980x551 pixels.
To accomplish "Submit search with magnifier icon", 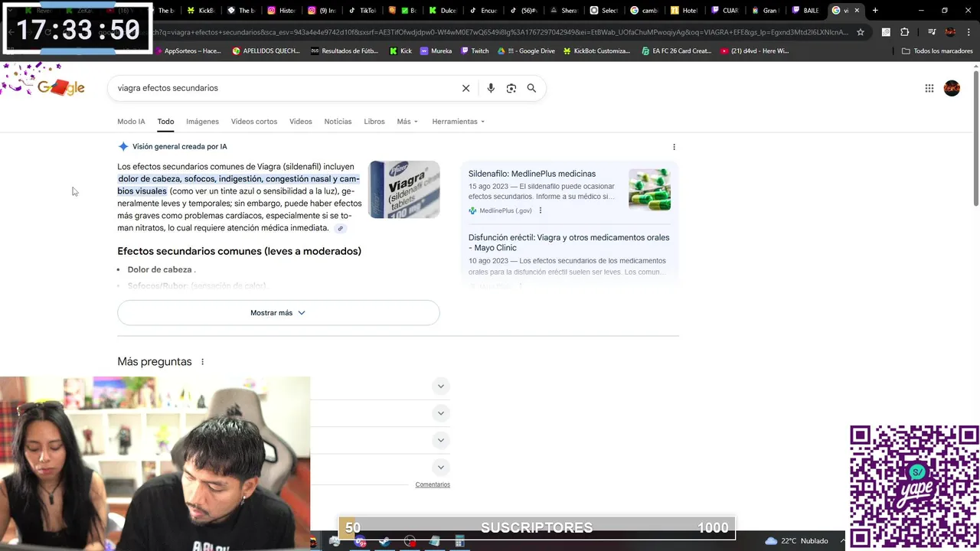I will pos(531,88).
